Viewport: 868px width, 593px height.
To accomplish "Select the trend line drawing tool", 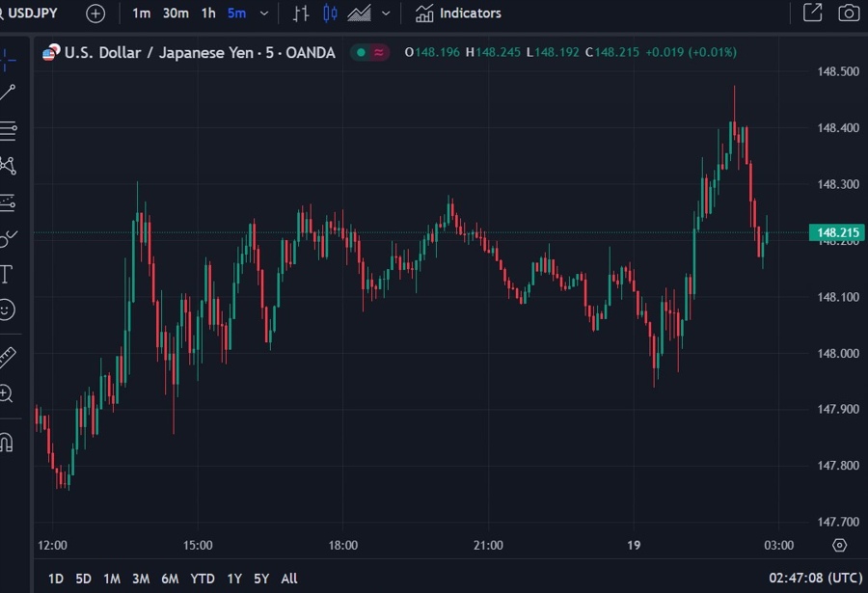I will coord(8,93).
